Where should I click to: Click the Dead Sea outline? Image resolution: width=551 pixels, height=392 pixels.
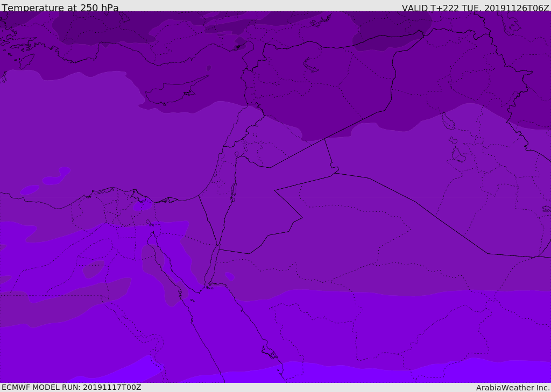click(234, 191)
